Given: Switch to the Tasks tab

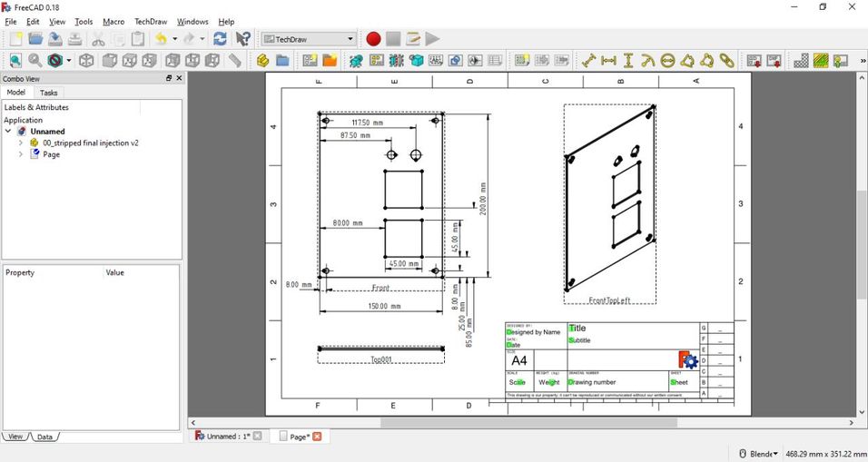Looking at the screenshot, I should [49, 93].
